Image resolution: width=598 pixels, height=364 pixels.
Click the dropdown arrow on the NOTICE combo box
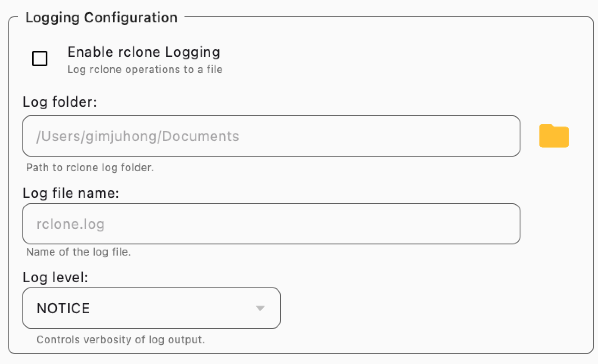tap(259, 308)
